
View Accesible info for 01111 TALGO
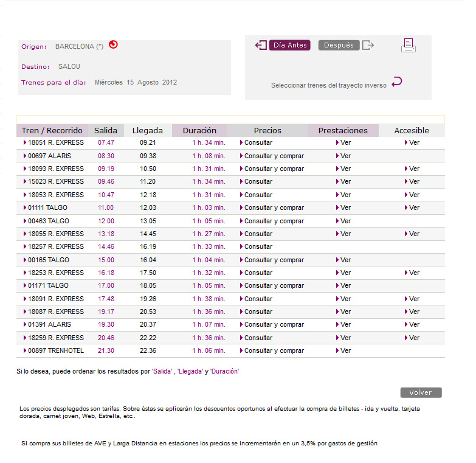[412, 207]
